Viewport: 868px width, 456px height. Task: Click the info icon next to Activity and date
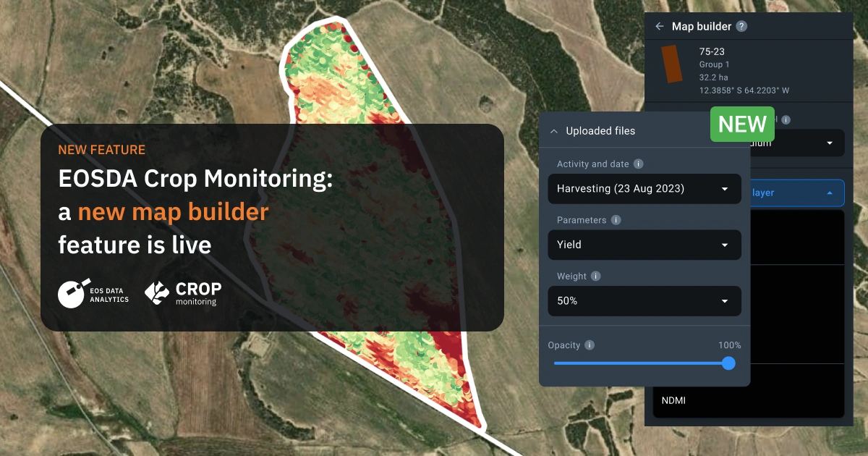(x=638, y=164)
